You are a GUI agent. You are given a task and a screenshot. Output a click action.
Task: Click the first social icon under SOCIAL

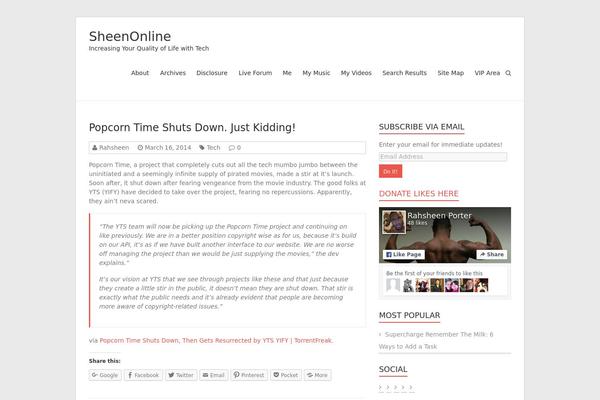click(380, 388)
